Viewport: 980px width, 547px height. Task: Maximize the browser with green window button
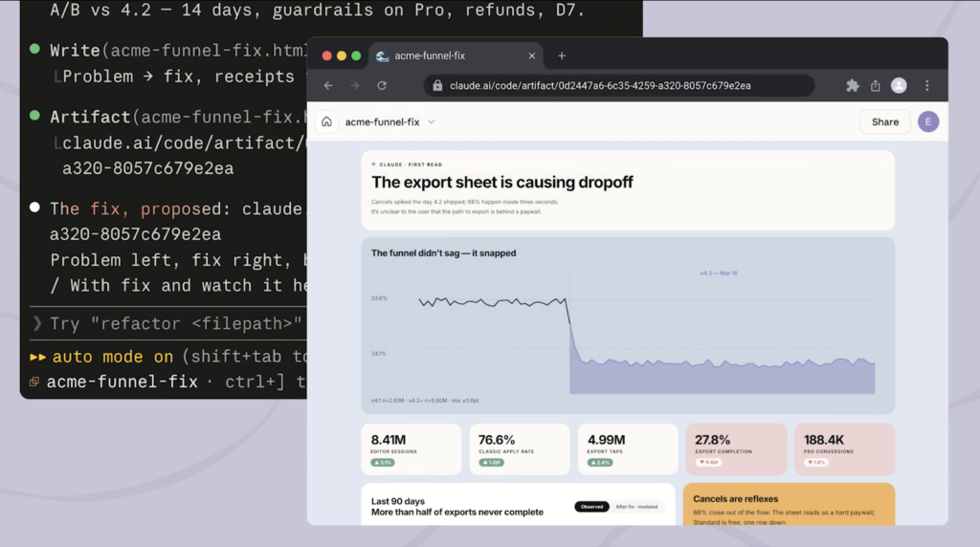[356, 55]
